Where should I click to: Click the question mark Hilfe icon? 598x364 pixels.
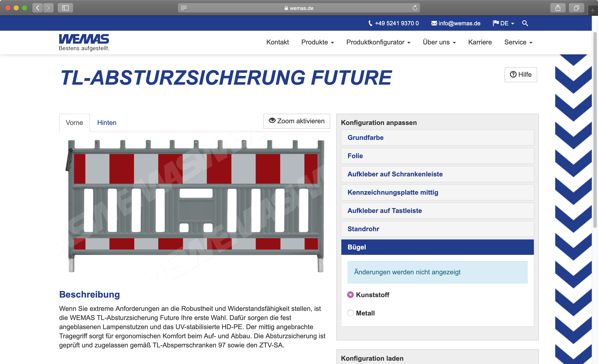tap(513, 75)
